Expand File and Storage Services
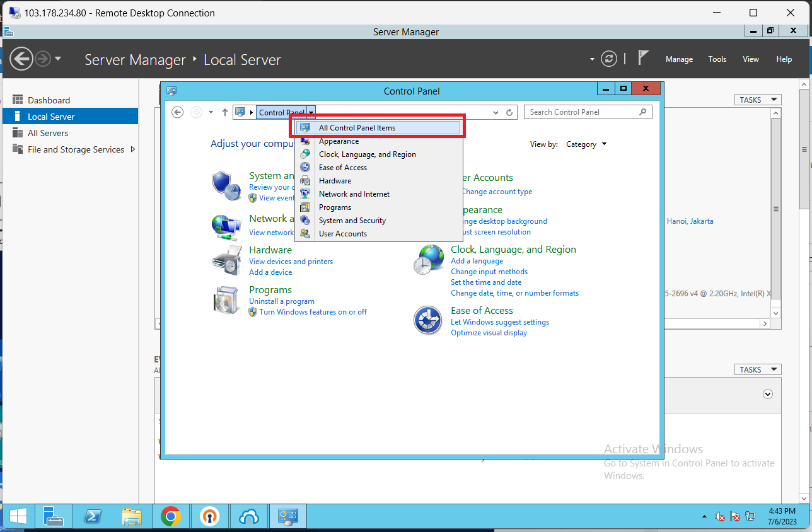Screen dimensions: 812x532 point(132,149)
